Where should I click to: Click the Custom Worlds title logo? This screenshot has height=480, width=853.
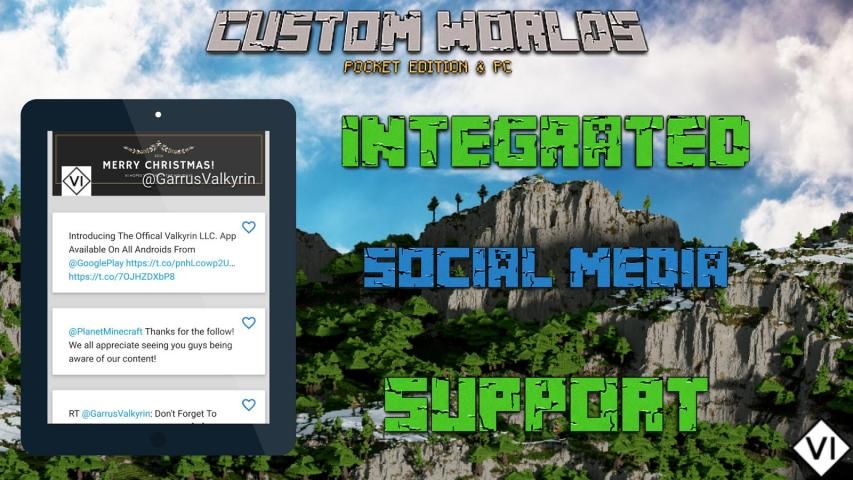pos(426,32)
